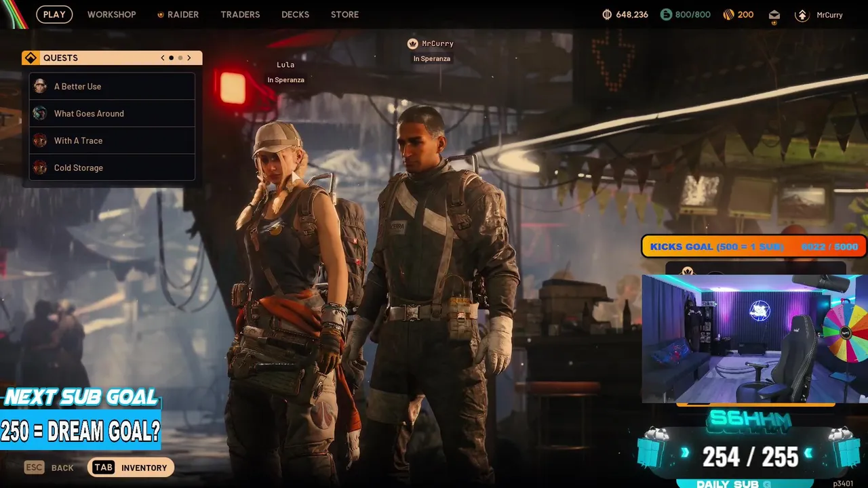Open the mailbox notification icon
This screenshot has height=488, width=868.
coord(774,15)
